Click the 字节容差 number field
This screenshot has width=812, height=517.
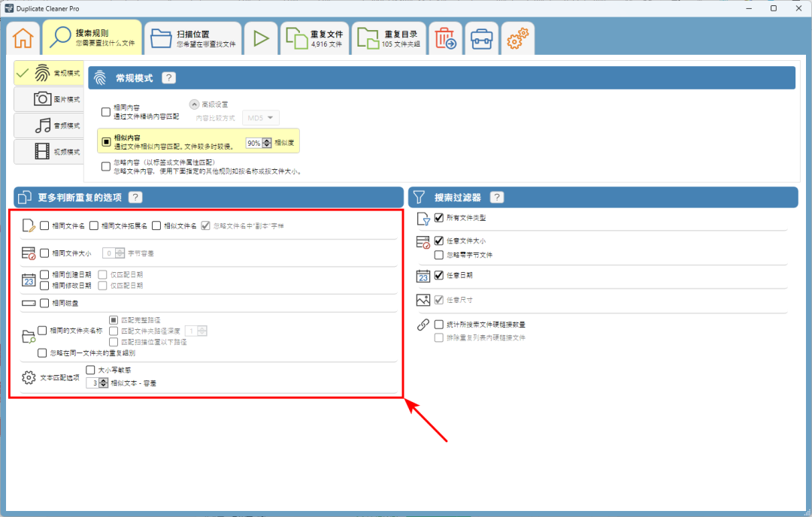[x=109, y=253]
